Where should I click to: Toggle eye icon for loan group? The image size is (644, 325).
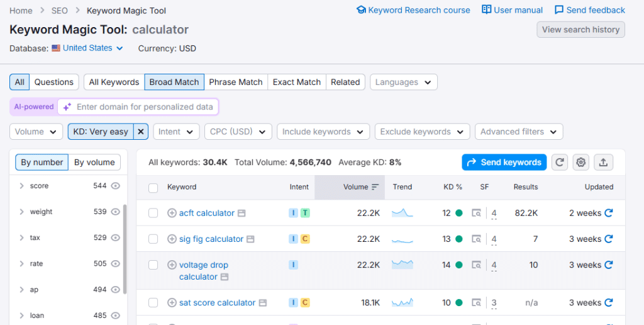pos(116,316)
